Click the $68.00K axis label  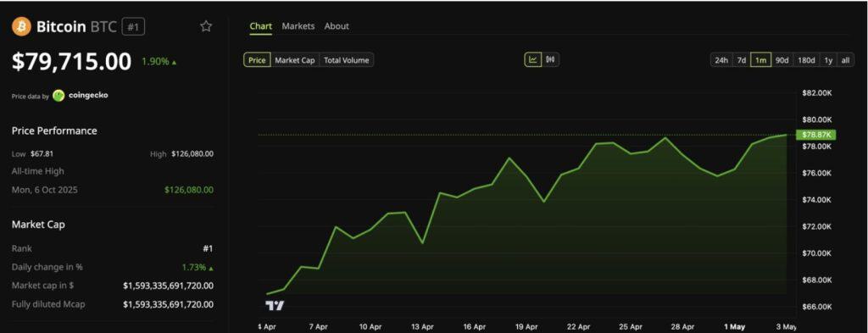pos(816,280)
